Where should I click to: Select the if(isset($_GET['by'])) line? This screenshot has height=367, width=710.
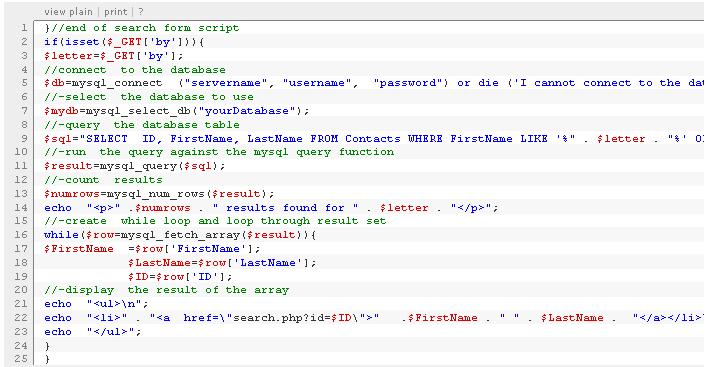click(x=125, y=42)
